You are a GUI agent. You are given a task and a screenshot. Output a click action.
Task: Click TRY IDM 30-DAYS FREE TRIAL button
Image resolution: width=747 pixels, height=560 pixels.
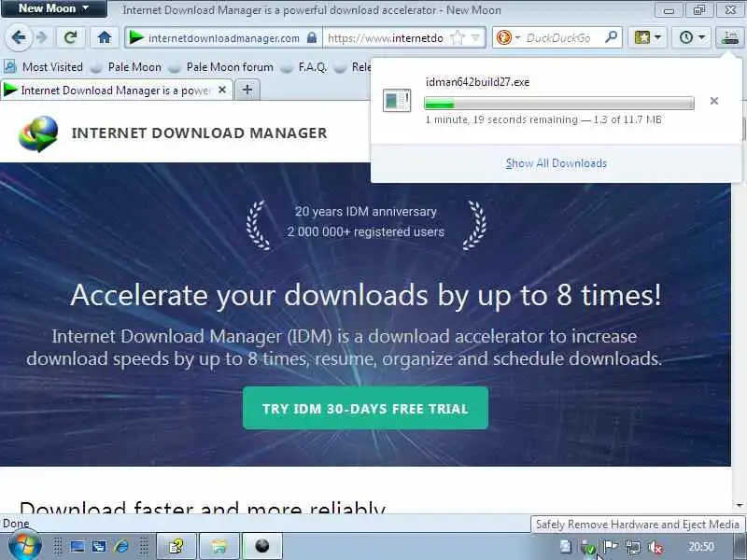[365, 408]
